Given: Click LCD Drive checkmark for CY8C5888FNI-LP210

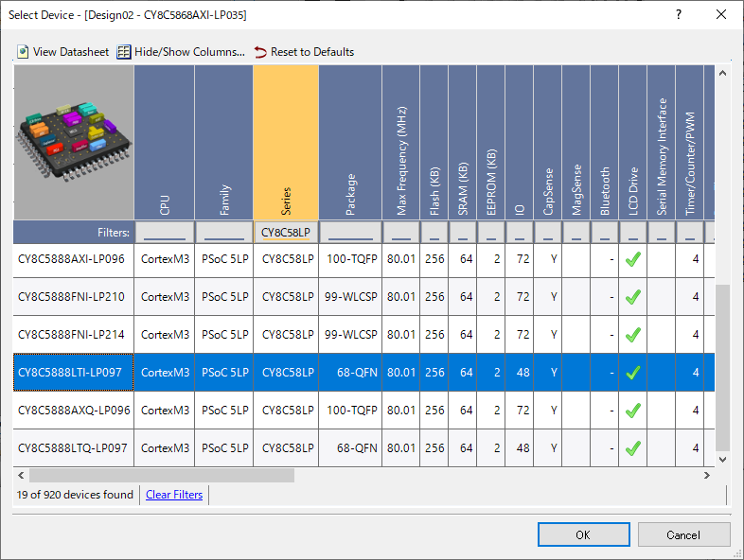Looking at the screenshot, I should (x=633, y=297).
